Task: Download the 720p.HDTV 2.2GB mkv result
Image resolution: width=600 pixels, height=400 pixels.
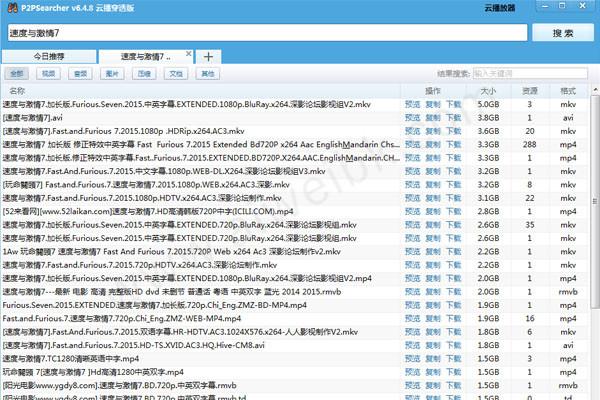Action: click(x=454, y=265)
